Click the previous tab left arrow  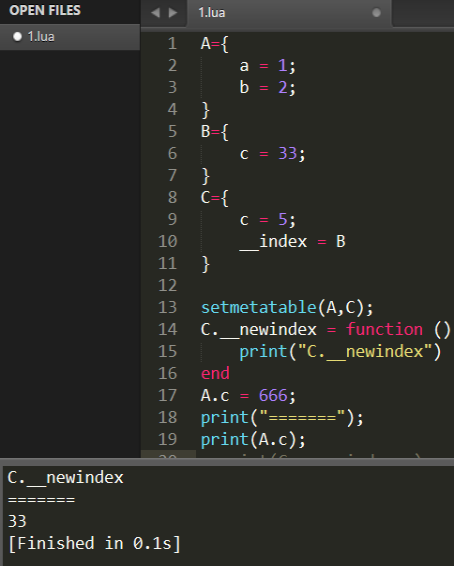[155, 13]
